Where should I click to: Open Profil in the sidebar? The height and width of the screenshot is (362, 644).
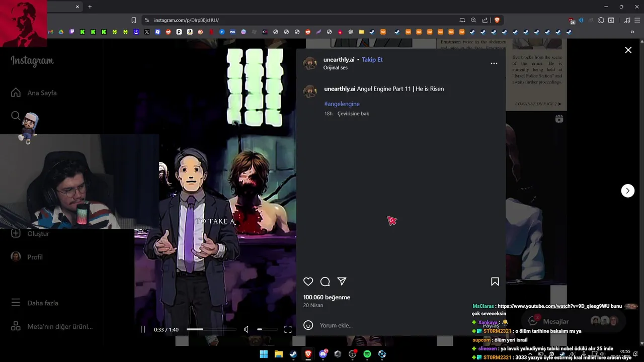28,257
